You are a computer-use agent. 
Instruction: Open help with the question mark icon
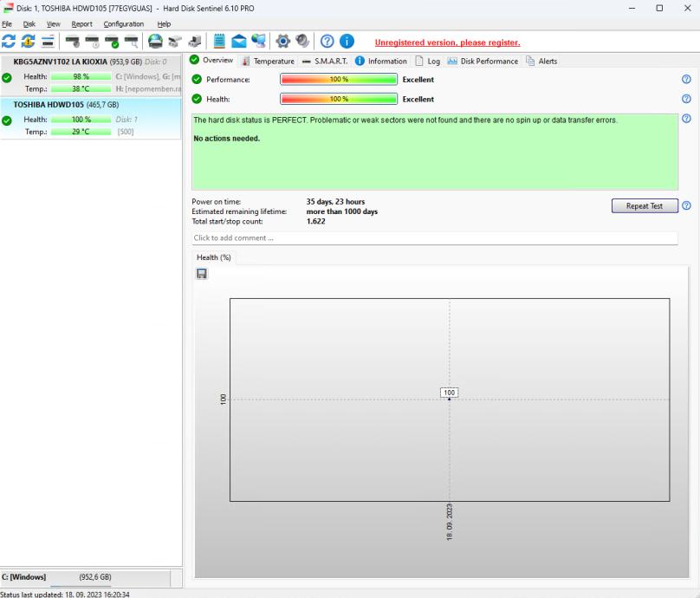(327, 41)
